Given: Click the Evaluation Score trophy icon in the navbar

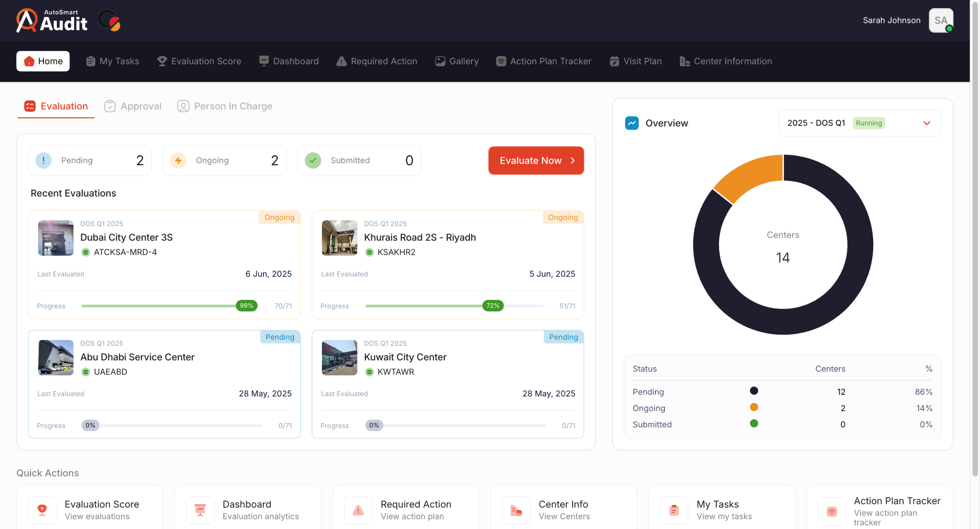Looking at the screenshot, I should click(162, 61).
